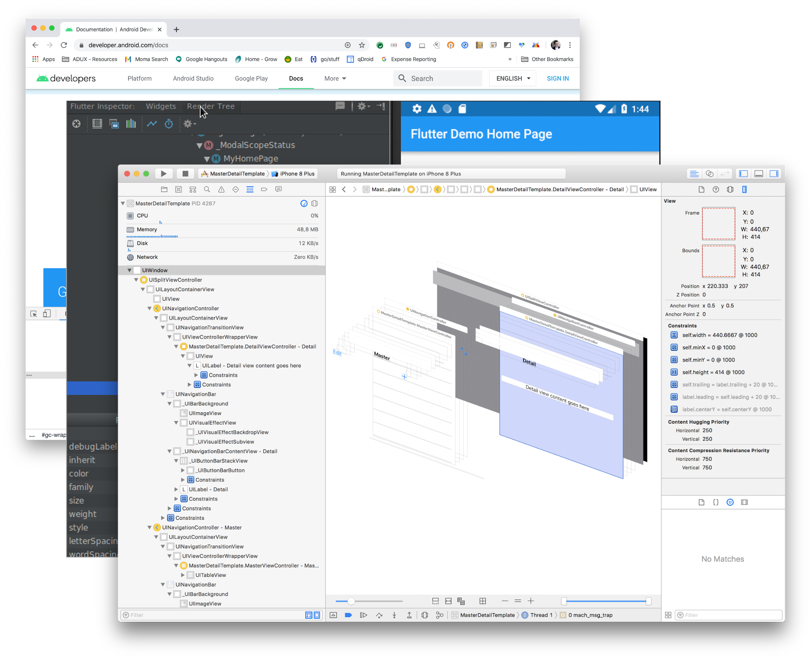Viewport: 812px width, 661px height.
Task: Expand Constraints under UILabel - Detail view content
Action: click(x=196, y=375)
